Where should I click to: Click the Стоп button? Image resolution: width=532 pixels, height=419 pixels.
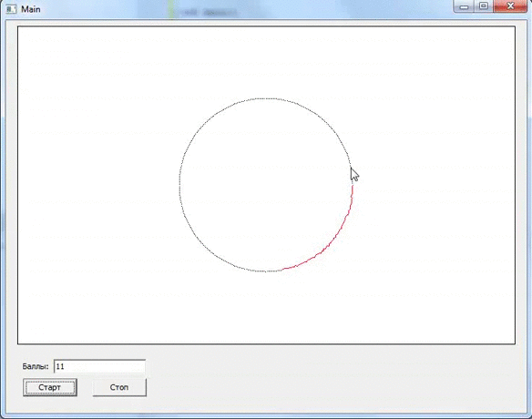click(x=119, y=387)
